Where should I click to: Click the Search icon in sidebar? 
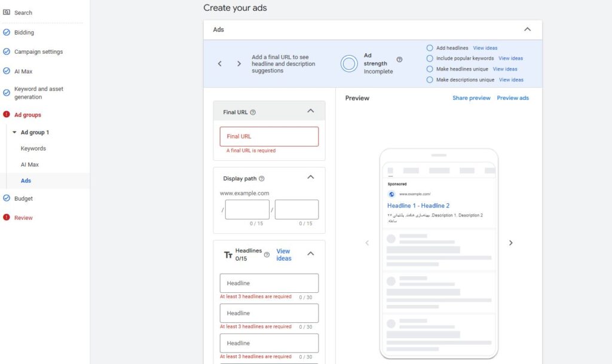(7, 13)
